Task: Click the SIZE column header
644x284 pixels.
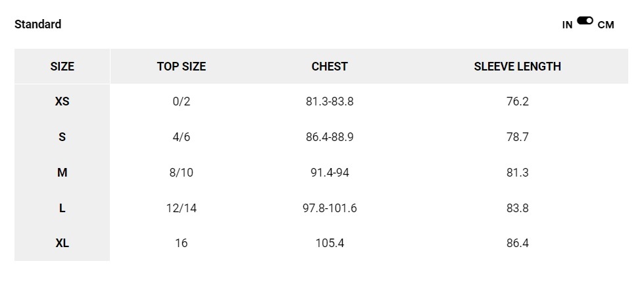Action: tap(62, 67)
